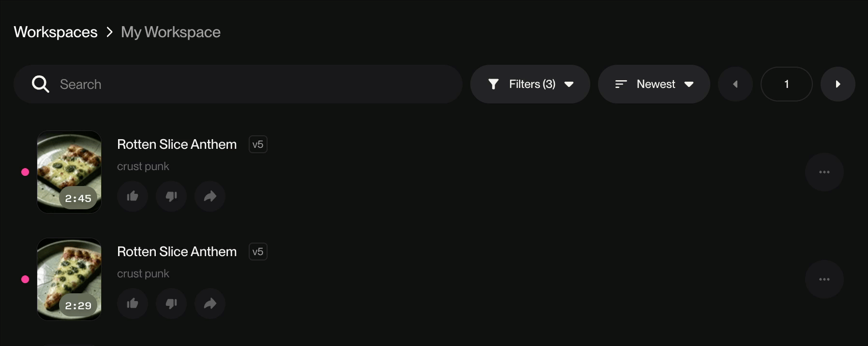Like the 2:45 Rotten Slice Anthem
Viewport: 868px width, 346px height.
point(133,196)
